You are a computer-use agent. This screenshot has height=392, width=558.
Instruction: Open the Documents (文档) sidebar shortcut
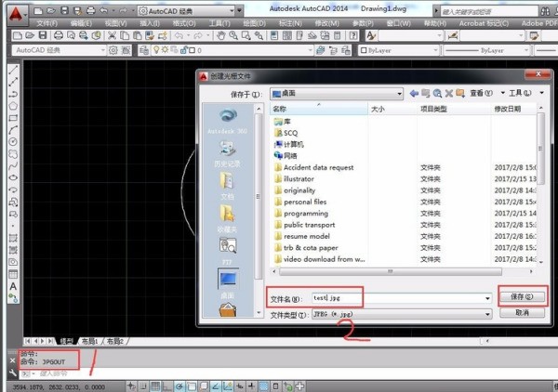click(x=228, y=184)
